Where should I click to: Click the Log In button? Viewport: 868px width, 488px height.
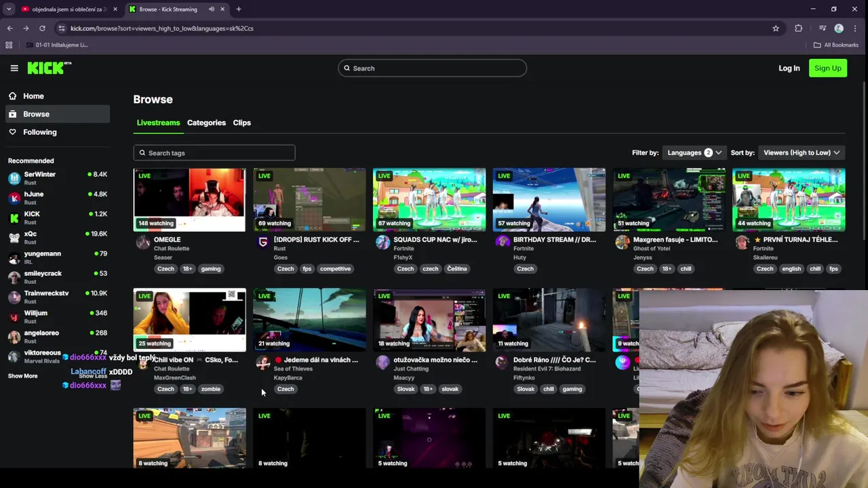coord(789,68)
